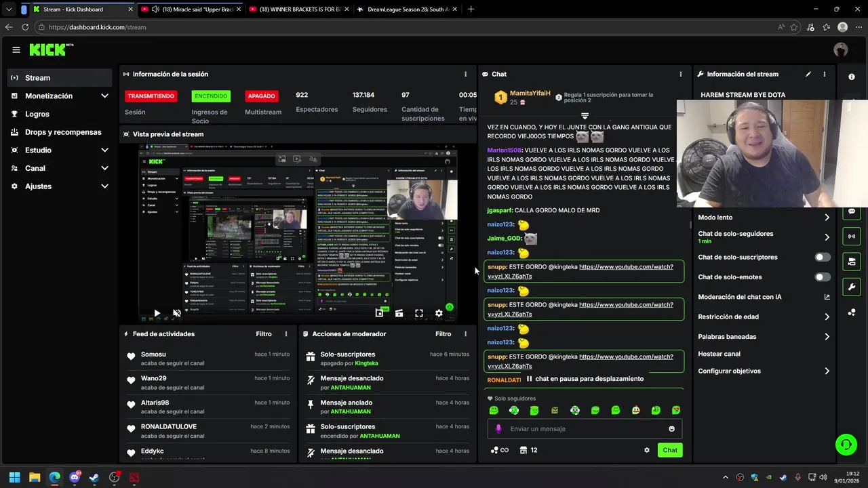This screenshot has height=488, width=868.
Task: Open Acciones de moderador three-dot menu
Action: [465, 334]
